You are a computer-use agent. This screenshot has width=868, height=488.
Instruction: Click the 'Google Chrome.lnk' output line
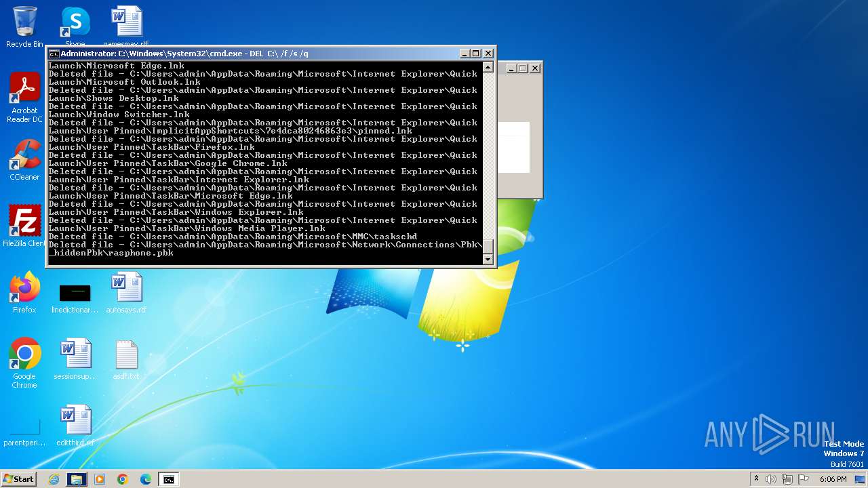[168, 163]
